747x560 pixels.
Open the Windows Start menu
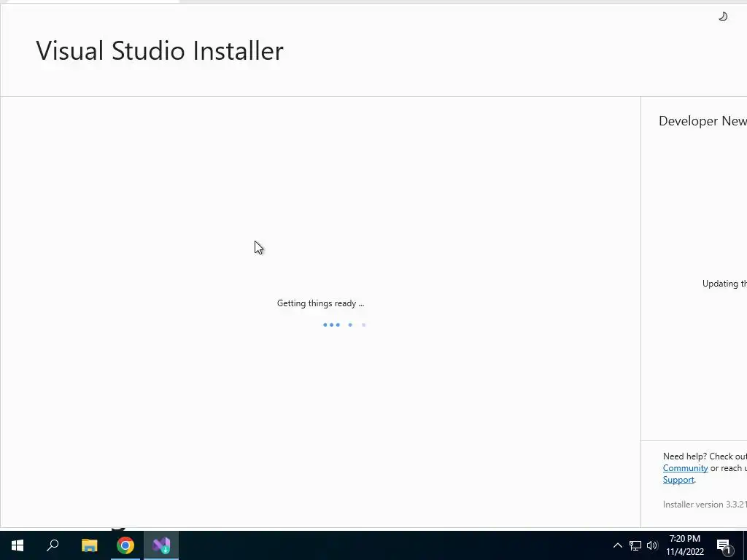pos(18,545)
